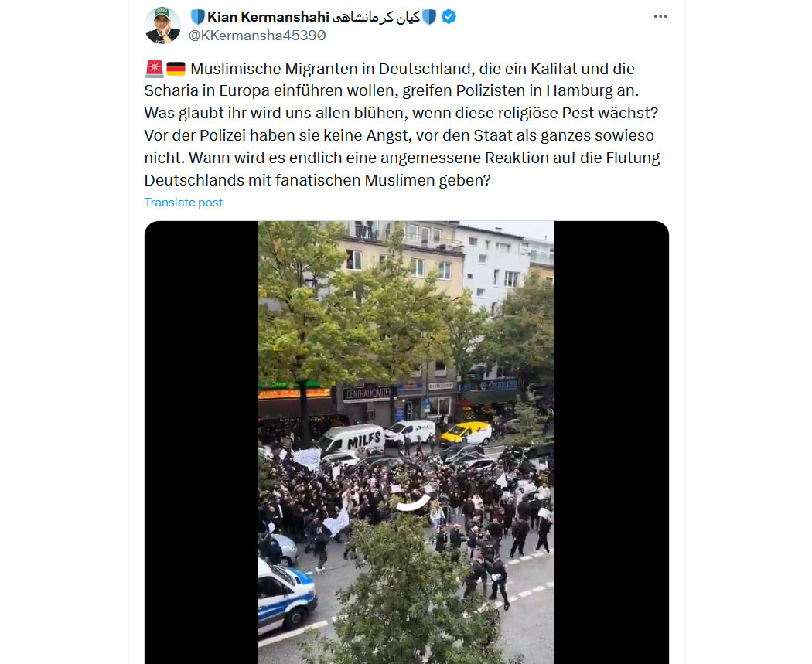Click the yellow van in the video frame
Viewport: 812px width, 664px height.
pos(466,433)
